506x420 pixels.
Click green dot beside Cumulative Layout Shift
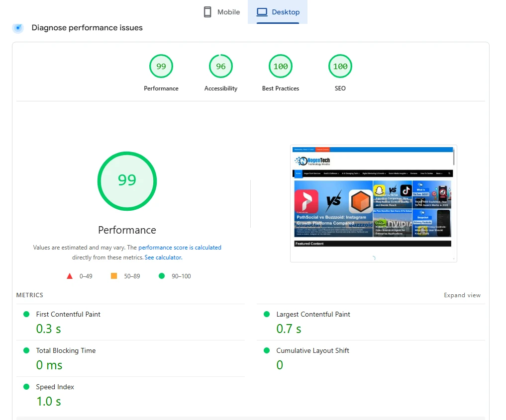[267, 350]
